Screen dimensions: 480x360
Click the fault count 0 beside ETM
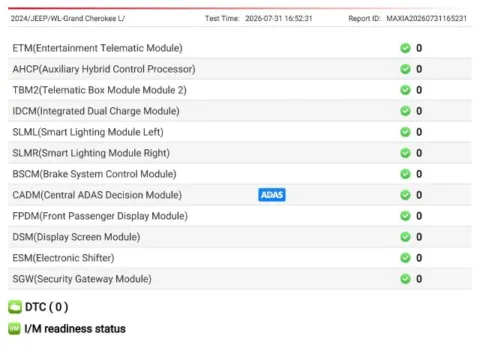(x=419, y=48)
